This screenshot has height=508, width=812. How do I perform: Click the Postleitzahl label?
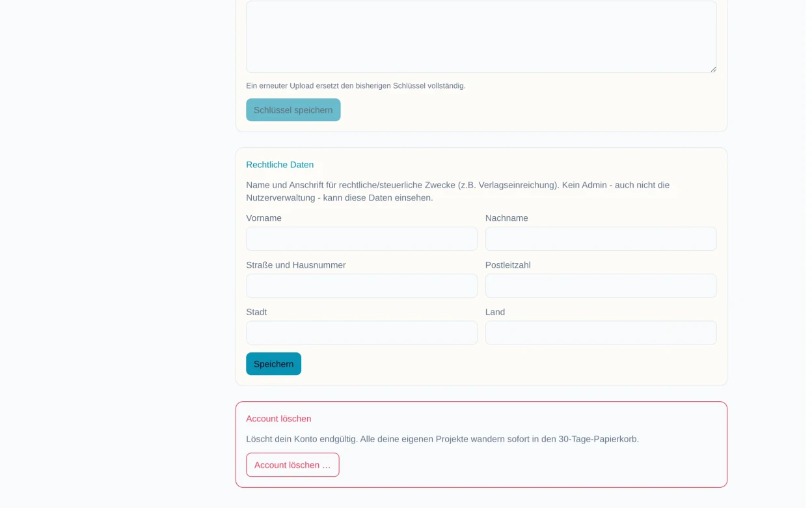[508, 265]
